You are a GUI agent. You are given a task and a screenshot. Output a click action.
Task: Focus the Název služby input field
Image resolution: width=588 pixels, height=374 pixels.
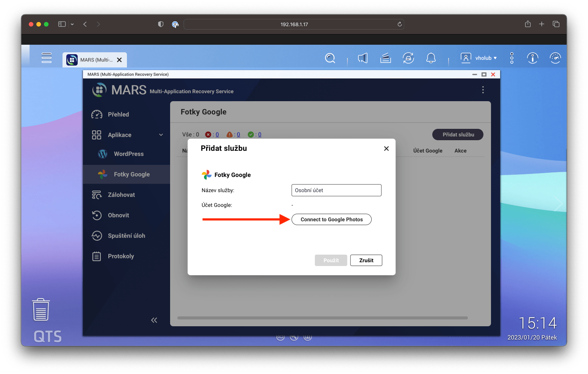coord(336,190)
